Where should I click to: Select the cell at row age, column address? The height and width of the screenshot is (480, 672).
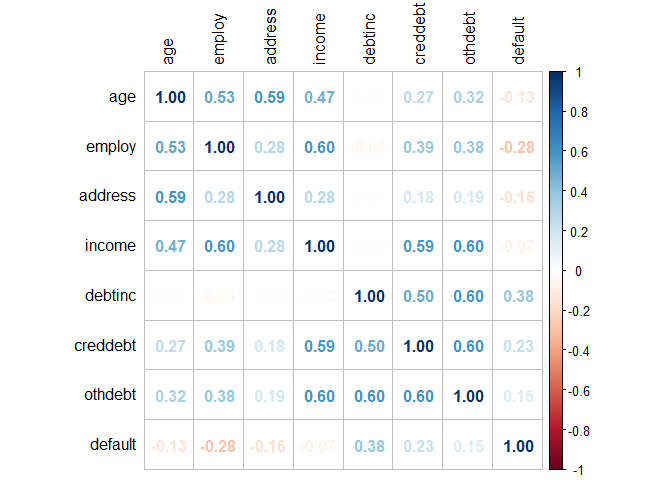269,97
